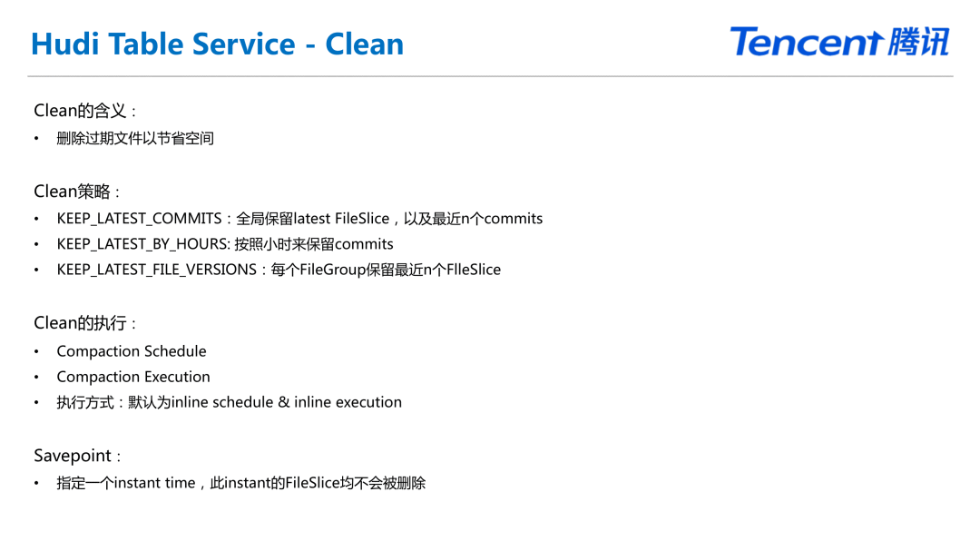Click the FileGroup word in third strategy line
Viewport: 980px width, 551px height.
coord(333,270)
